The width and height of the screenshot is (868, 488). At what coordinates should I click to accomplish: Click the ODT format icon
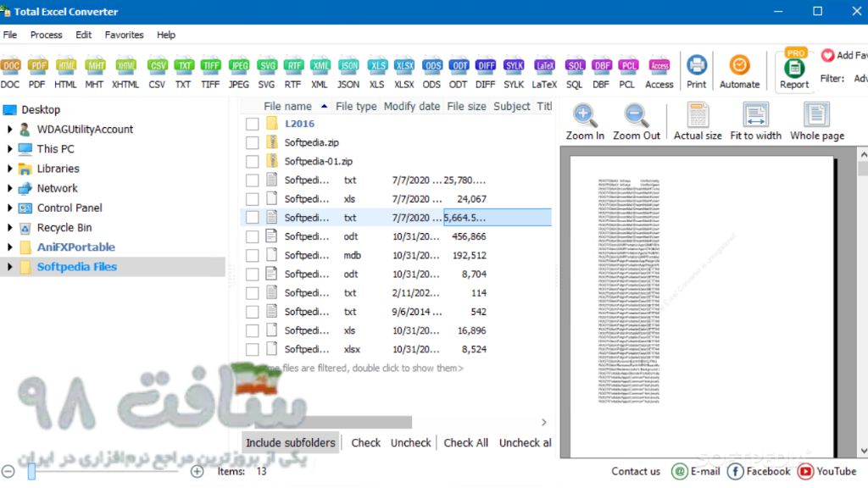[459, 73]
